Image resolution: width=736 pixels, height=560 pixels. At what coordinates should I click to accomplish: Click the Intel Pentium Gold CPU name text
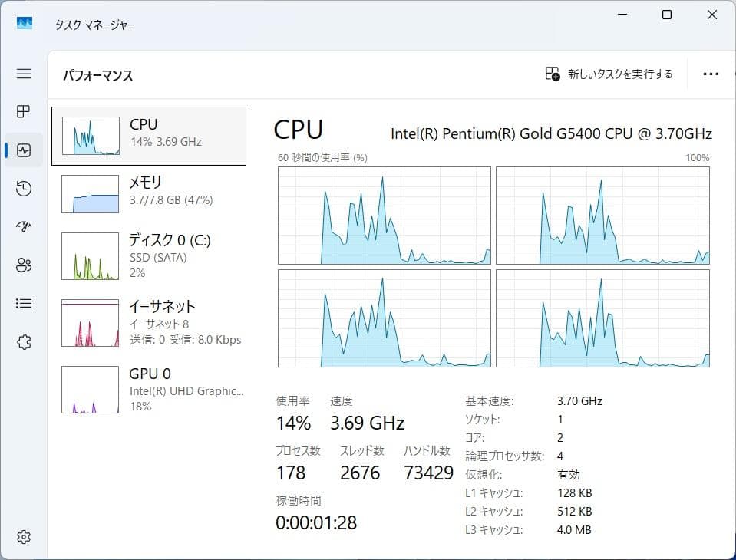[x=553, y=133]
